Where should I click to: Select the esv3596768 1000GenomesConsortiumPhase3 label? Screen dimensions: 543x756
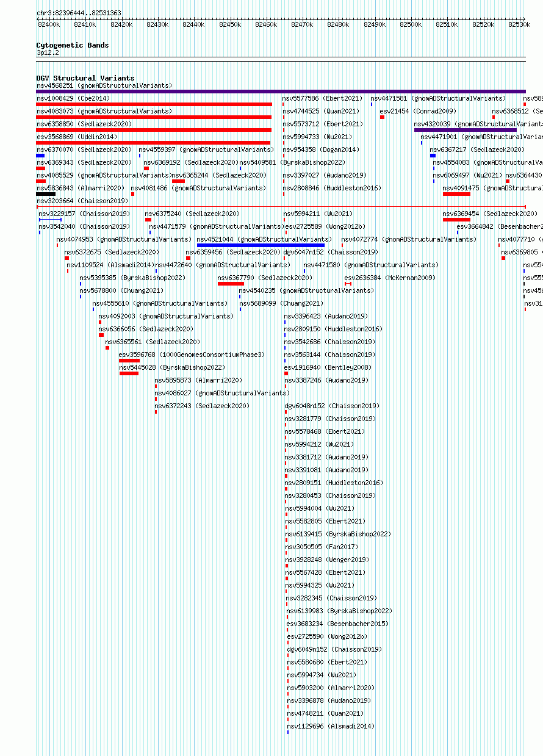(192, 355)
